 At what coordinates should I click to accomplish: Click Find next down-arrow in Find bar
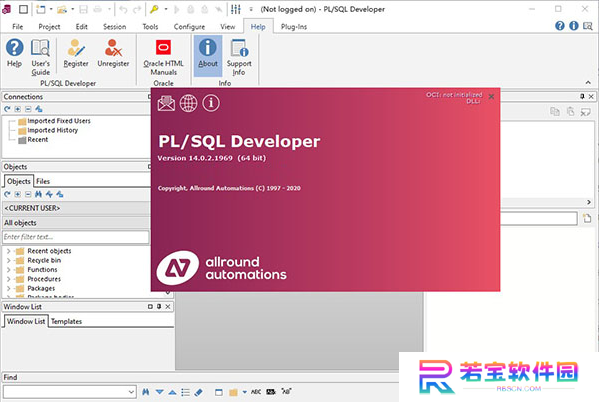[x=160, y=392]
